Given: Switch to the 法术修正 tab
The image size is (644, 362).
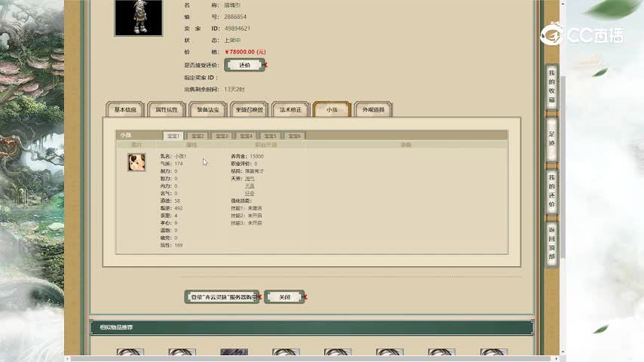Looking at the screenshot, I should click(x=290, y=110).
